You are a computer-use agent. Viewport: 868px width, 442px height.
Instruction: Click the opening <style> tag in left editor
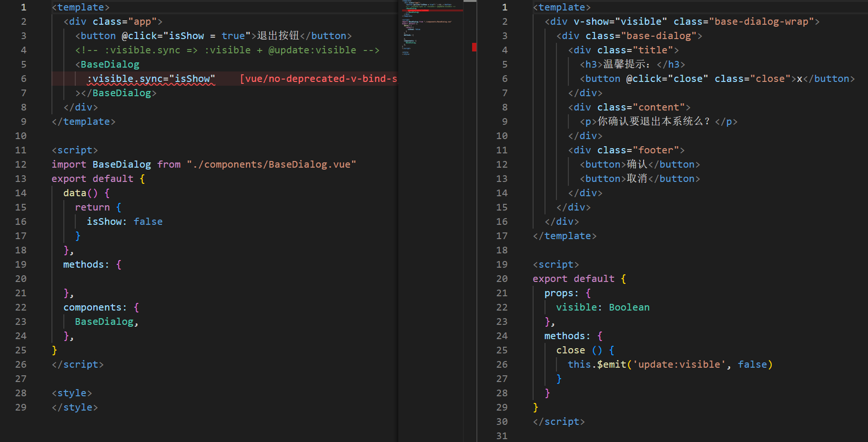click(72, 393)
